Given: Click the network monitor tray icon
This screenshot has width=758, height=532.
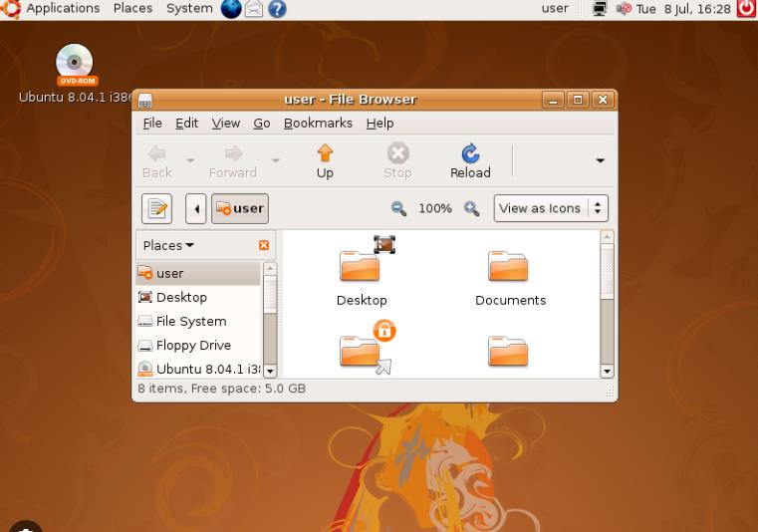Looking at the screenshot, I should click(600, 9).
